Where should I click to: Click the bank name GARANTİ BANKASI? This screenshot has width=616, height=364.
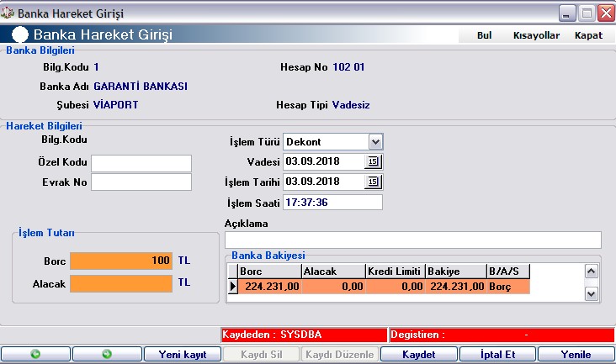coord(141,87)
